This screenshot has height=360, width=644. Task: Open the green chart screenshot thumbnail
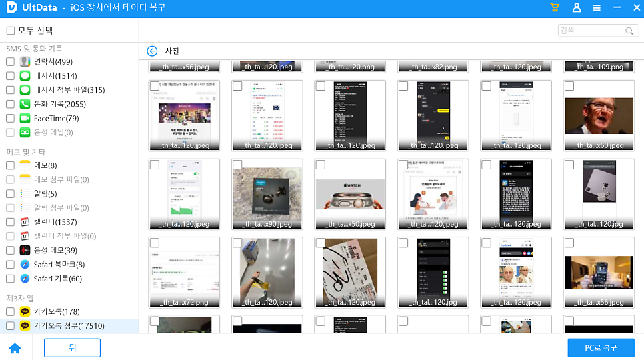[185, 194]
